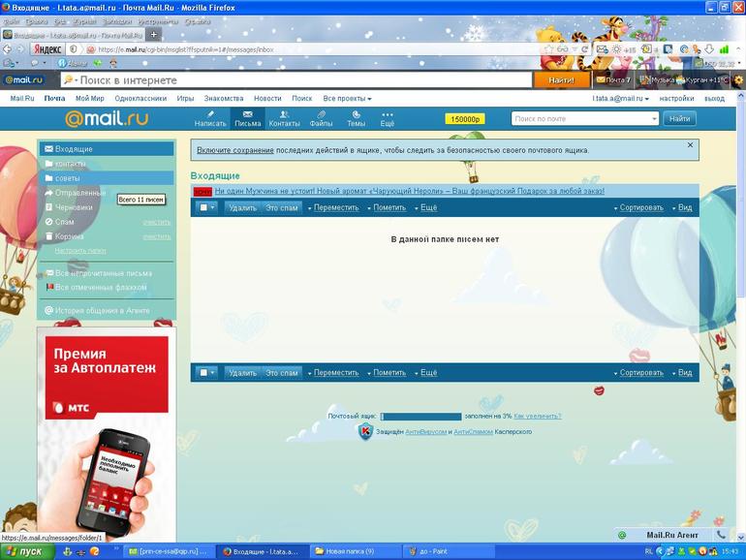Click the Написать compose icon
Image resolution: width=746 pixels, height=560 pixels.
210,115
